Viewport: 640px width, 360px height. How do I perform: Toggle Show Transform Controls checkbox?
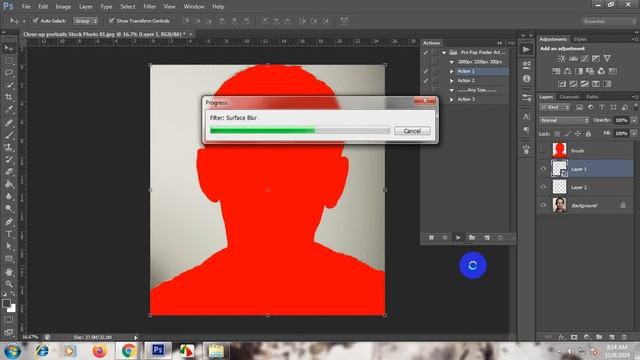tap(111, 20)
